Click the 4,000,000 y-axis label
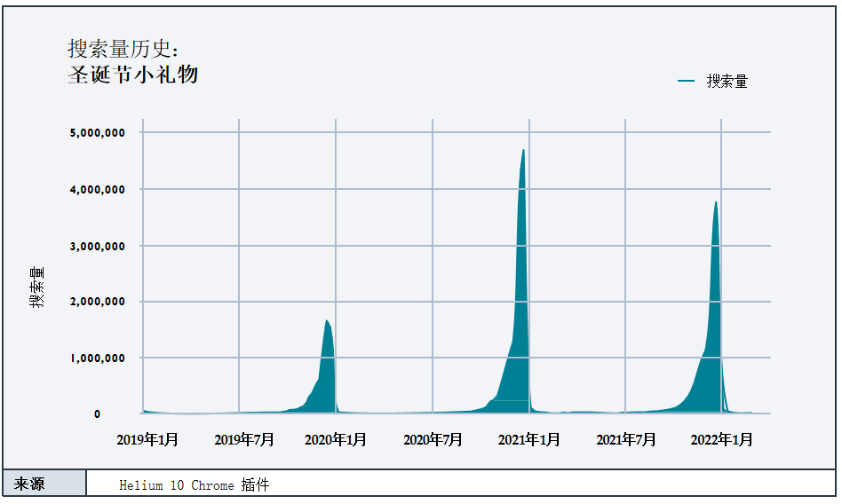The image size is (842, 504). pos(97,189)
